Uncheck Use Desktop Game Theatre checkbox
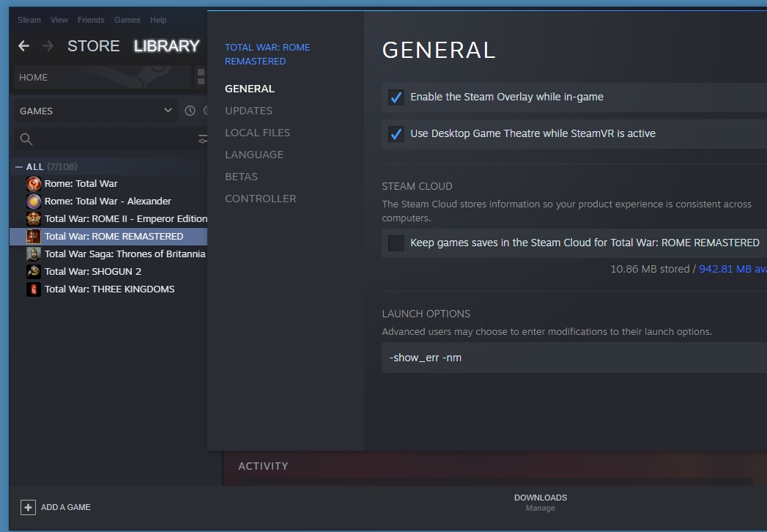767x532 pixels. tap(396, 133)
